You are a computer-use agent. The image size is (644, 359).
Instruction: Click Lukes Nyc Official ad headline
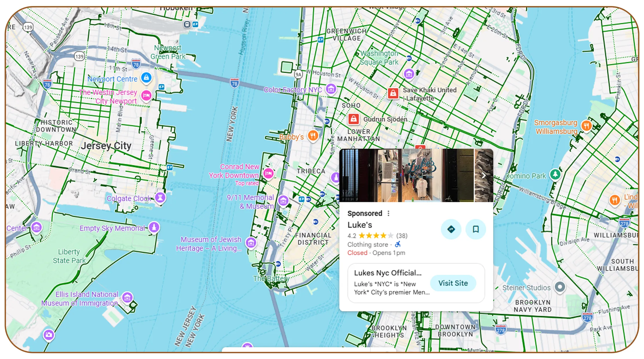pos(388,273)
